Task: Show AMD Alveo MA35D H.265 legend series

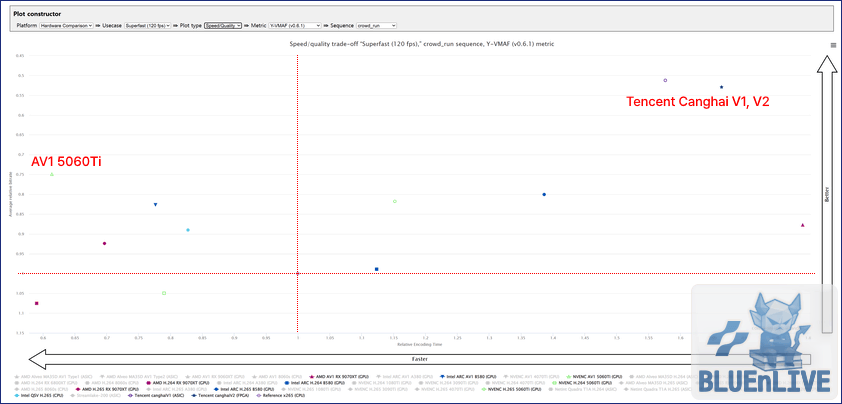Action: [x=653, y=383]
